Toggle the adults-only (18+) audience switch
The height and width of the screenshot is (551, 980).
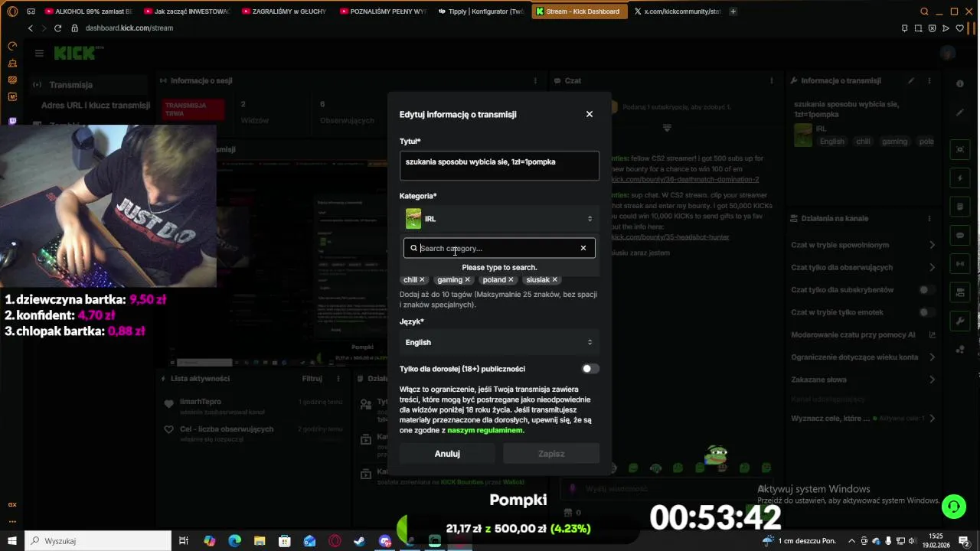pyautogui.click(x=590, y=369)
